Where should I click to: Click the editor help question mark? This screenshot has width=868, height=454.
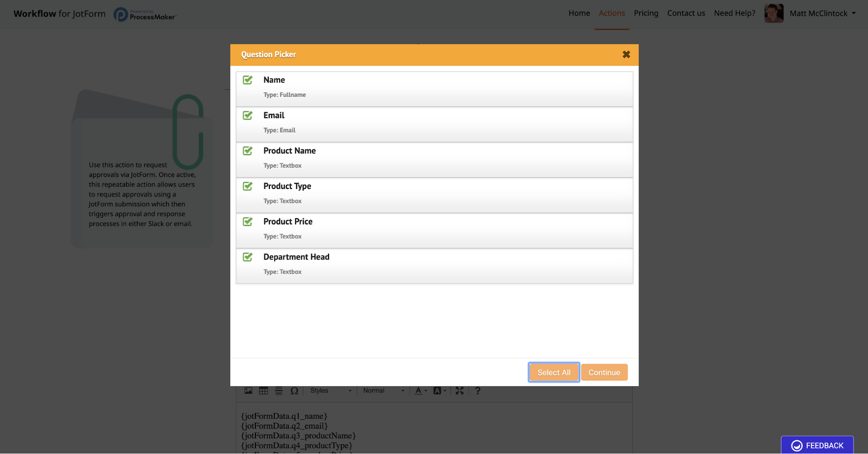(x=478, y=391)
